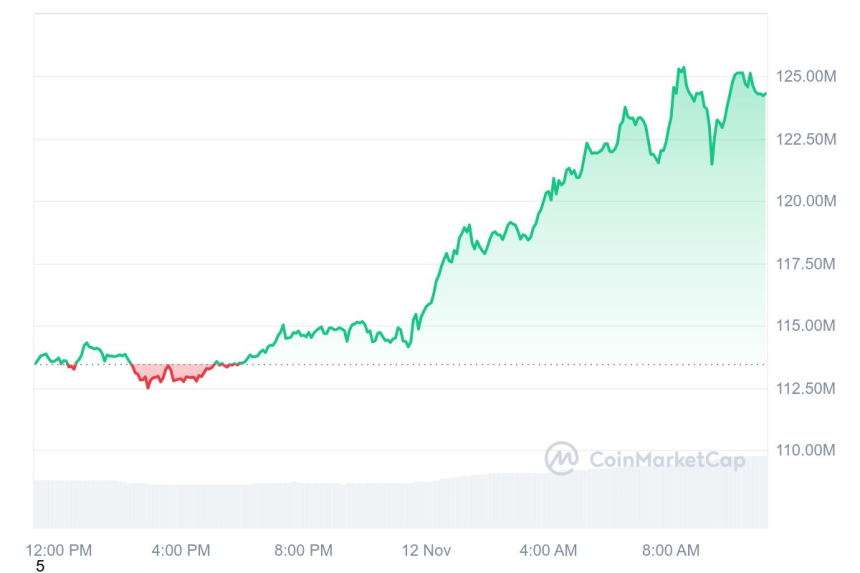Click the CoinMarketCap watermark text
The width and height of the screenshot is (860, 573).
click(x=667, y=460)
